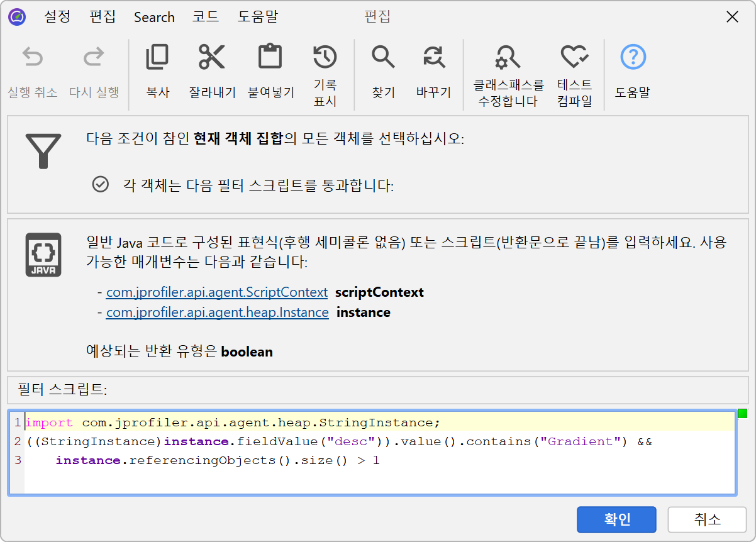Screen dimensions: 756x542
Task: Confirm with the 확인 button
Action: point(616,520)
